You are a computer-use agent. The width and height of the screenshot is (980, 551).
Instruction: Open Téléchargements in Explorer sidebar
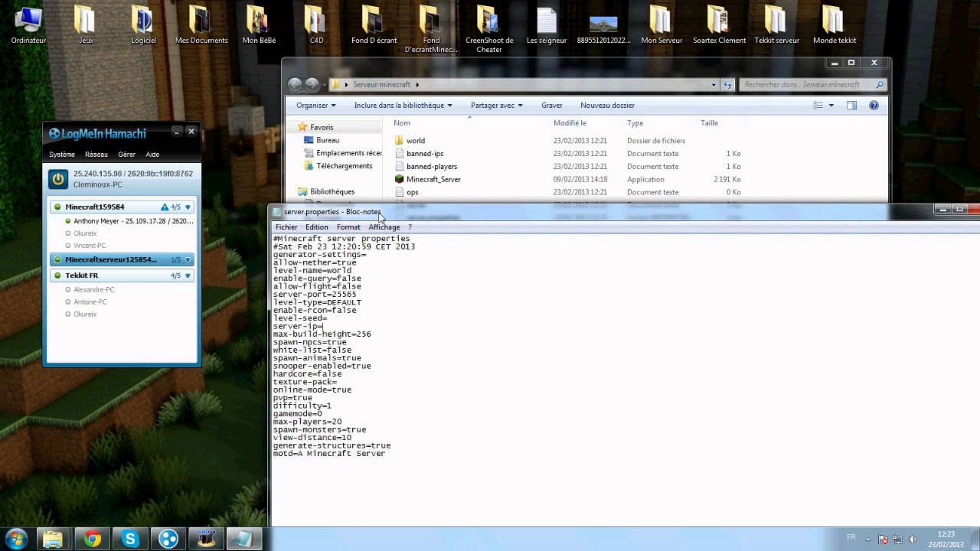coord(344,166)
